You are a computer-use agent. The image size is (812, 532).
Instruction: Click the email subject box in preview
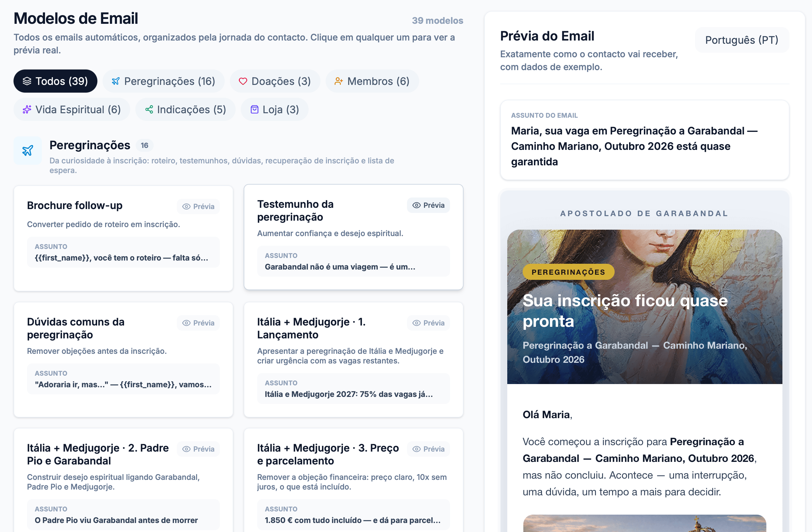click(645, 140)
